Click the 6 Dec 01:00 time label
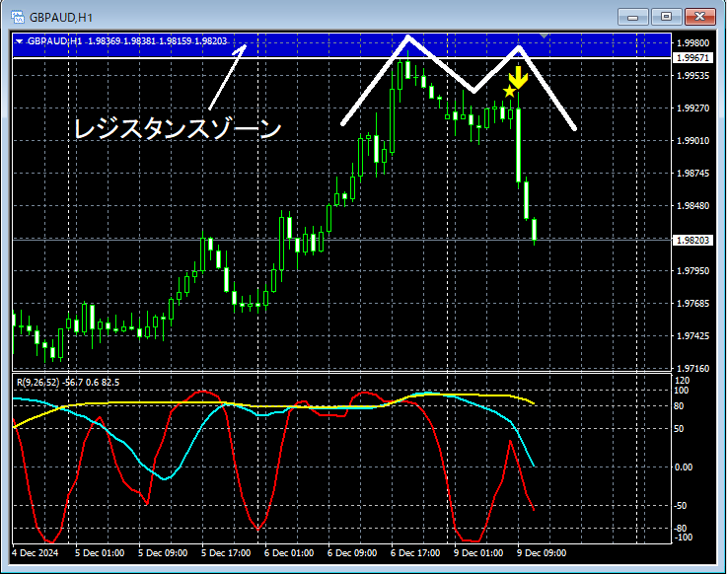The image size is (728, 574). coord(289,553)
